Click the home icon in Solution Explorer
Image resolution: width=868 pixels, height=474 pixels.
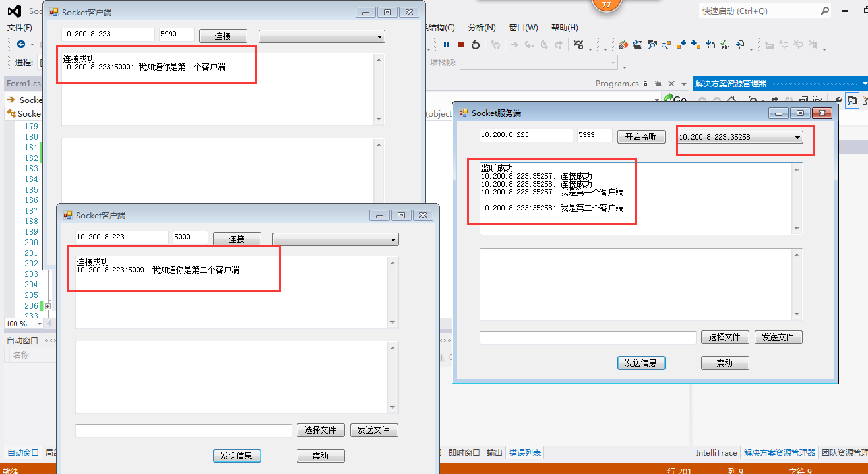coord(731,100)
